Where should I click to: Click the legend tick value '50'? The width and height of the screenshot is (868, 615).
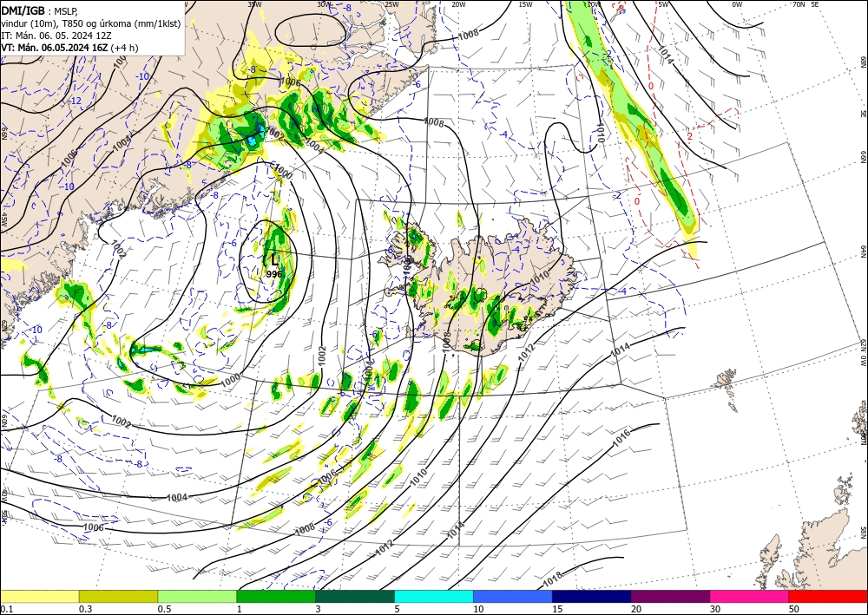click(x=794, y=609)
